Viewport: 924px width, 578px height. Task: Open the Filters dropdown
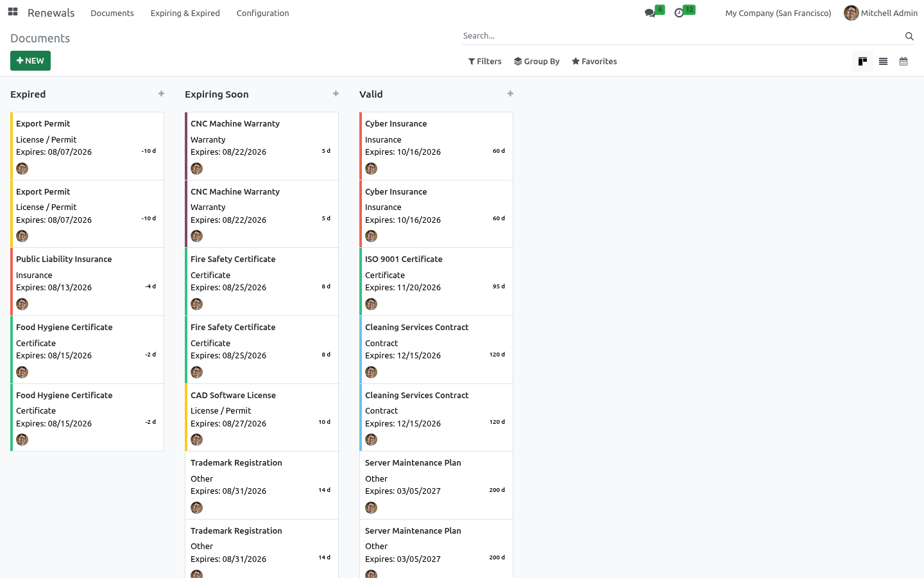[485, 62]
